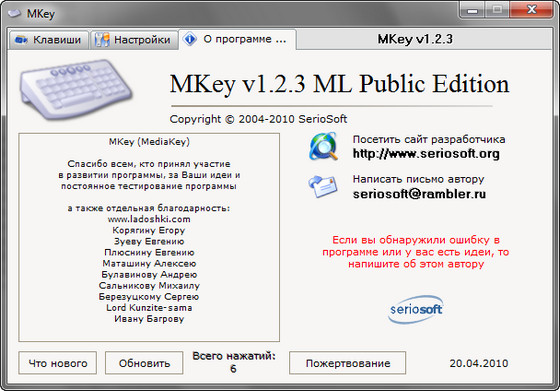Screen dimensions: 560x391
Task: Click the seriosoft@rambler.ru email link
Action: click(x=419, y=194)
